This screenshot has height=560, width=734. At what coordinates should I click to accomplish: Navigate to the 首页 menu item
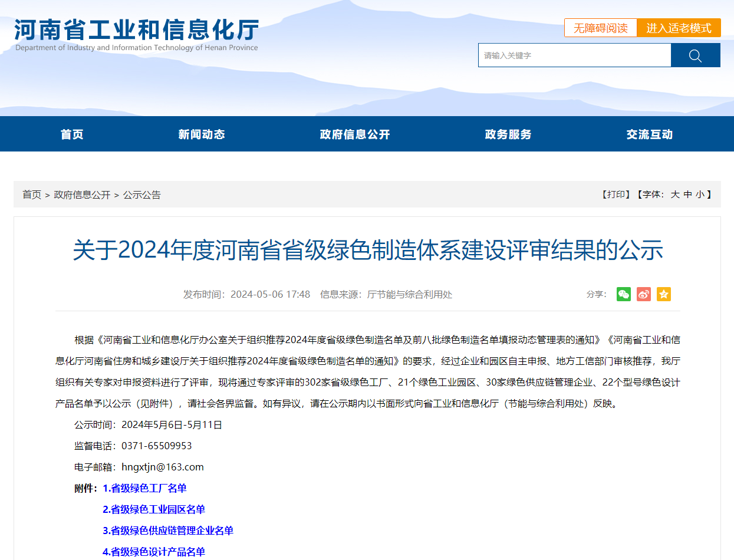[72, 134]
